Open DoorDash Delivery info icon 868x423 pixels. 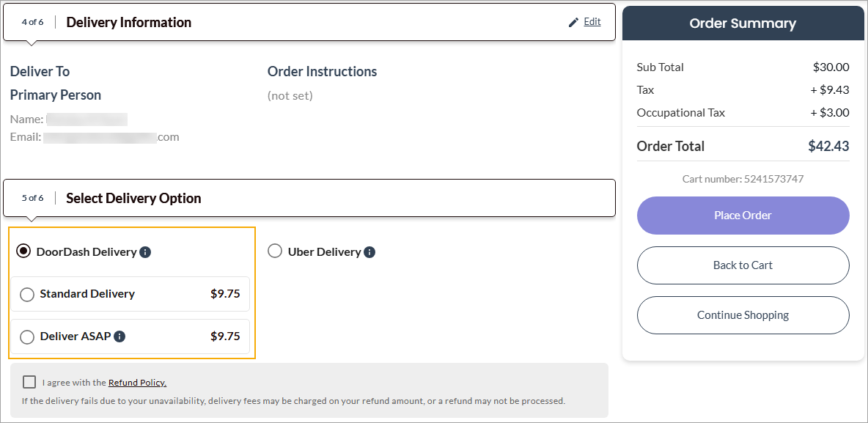(x=145, y=252)
